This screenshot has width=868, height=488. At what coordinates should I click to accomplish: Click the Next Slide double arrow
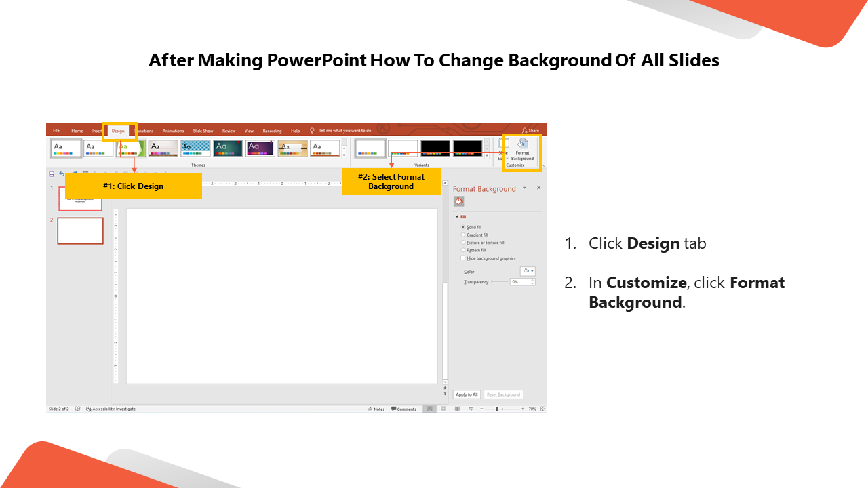(x=445, y=392)
